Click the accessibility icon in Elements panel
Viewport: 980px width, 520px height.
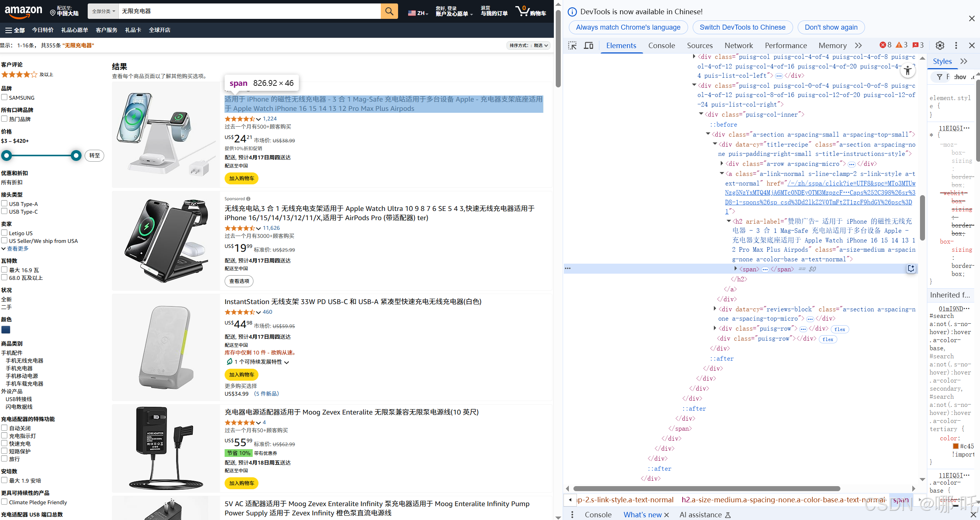[908, 70]
